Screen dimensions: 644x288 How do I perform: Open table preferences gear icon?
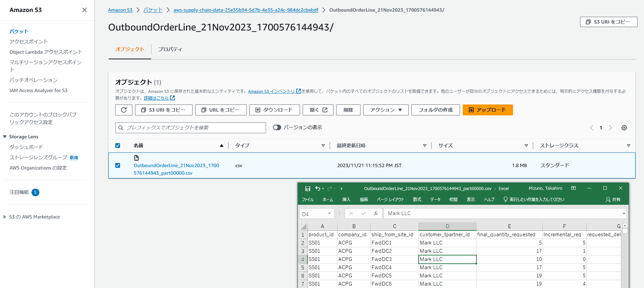pos(624,128)
